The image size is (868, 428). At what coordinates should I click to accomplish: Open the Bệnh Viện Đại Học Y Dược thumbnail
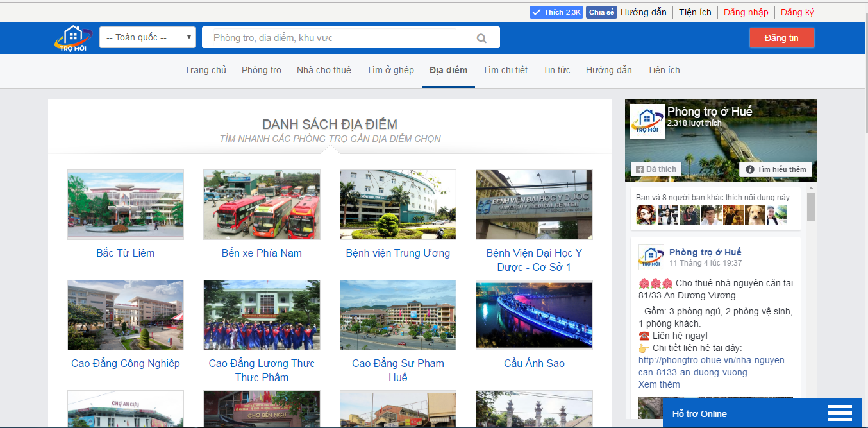pos(534,205)
